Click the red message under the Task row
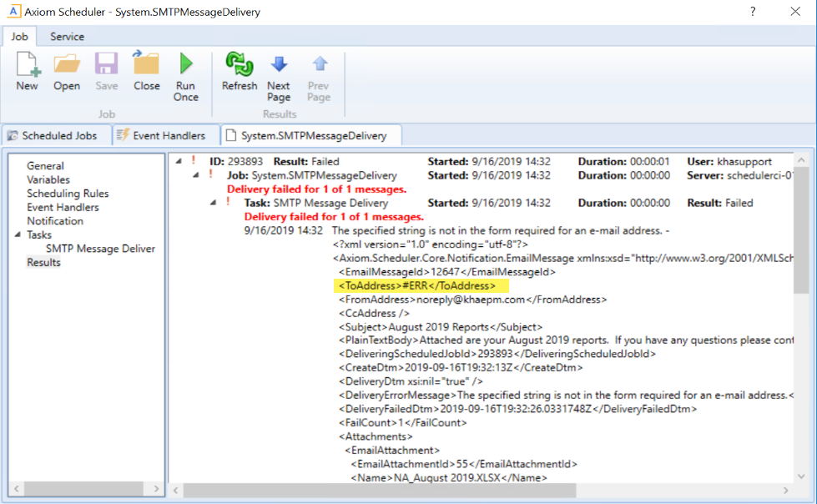The height and width of the screenshot is (504, 817). point(334,217)
